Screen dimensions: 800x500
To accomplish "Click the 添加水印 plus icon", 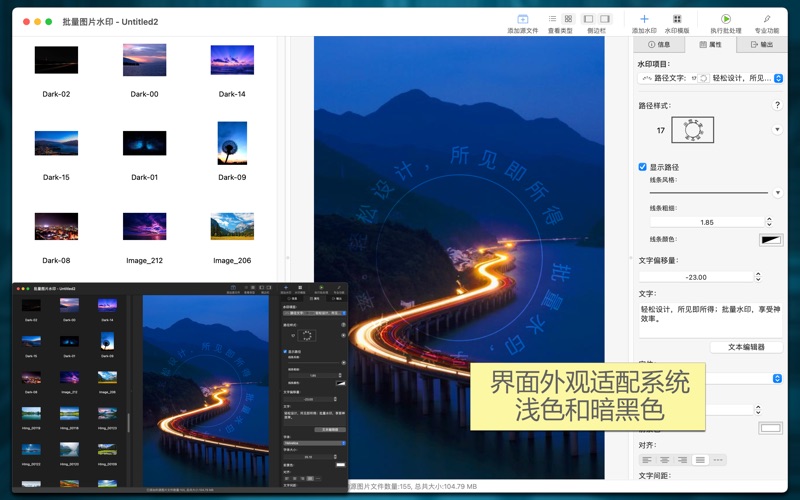I will click(x=644, y=19).
